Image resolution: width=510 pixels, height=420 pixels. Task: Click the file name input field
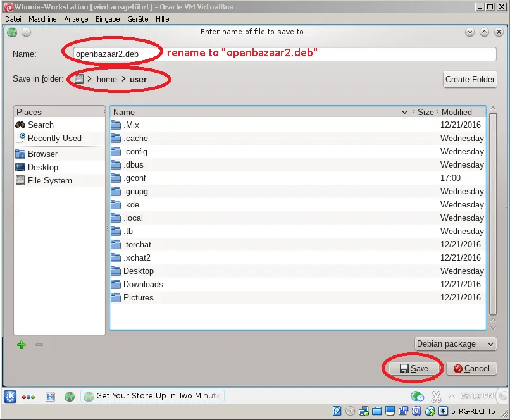(x=285, y=54)
